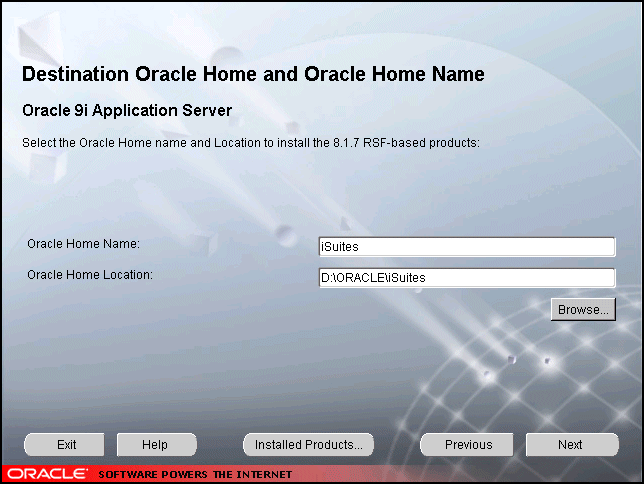Open the Browse... folder dialog
This screenshot has height=484, width=644.
click(583, 309)
